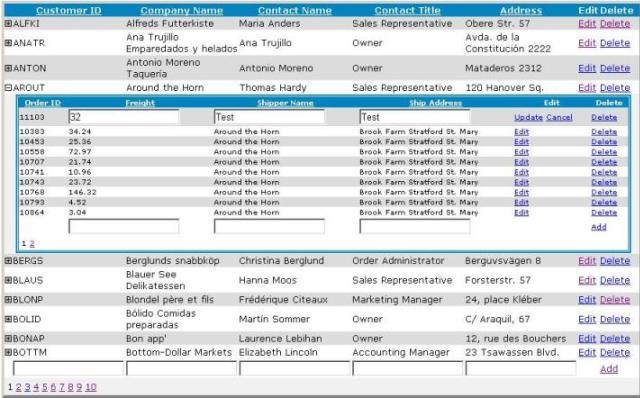
Task: Click Update for order 11103
Action: click(528, 118)
